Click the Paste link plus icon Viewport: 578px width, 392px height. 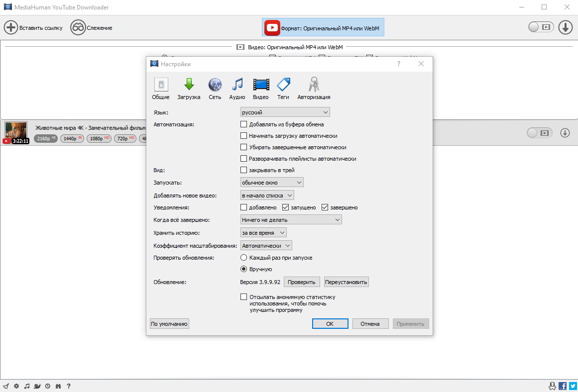click(x=10, y=28)
